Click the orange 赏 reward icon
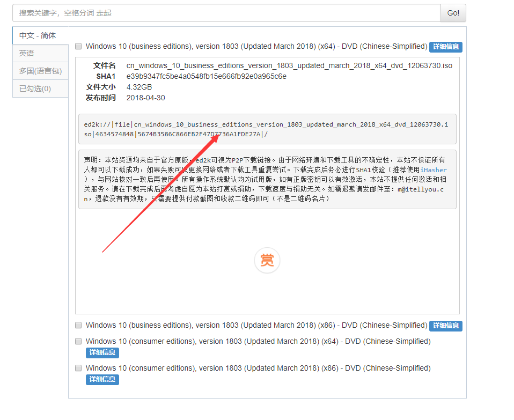 (267, 261)
